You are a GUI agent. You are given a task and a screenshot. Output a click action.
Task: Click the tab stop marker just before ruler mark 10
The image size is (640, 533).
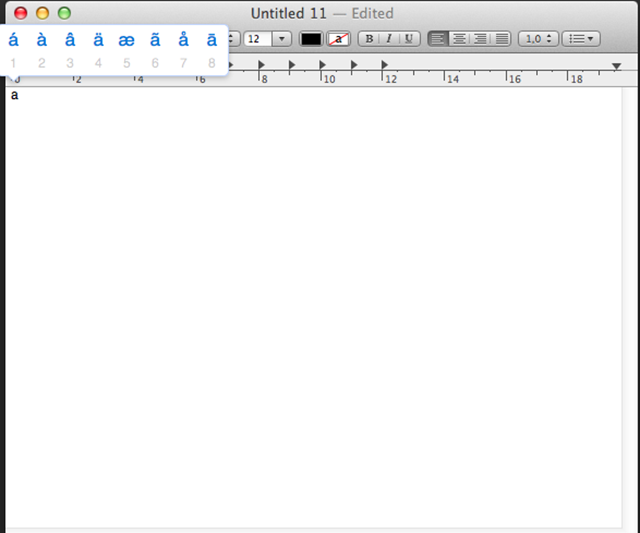tap(322, 64)
